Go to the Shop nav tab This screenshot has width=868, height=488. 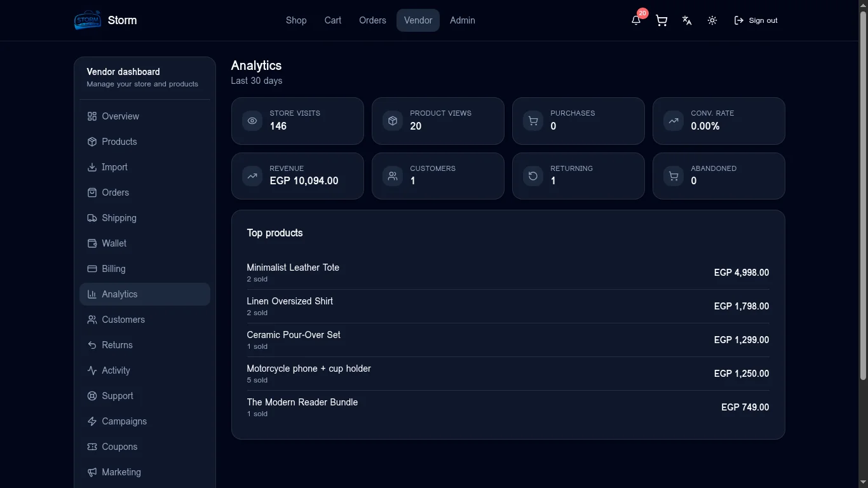(296, 20)
